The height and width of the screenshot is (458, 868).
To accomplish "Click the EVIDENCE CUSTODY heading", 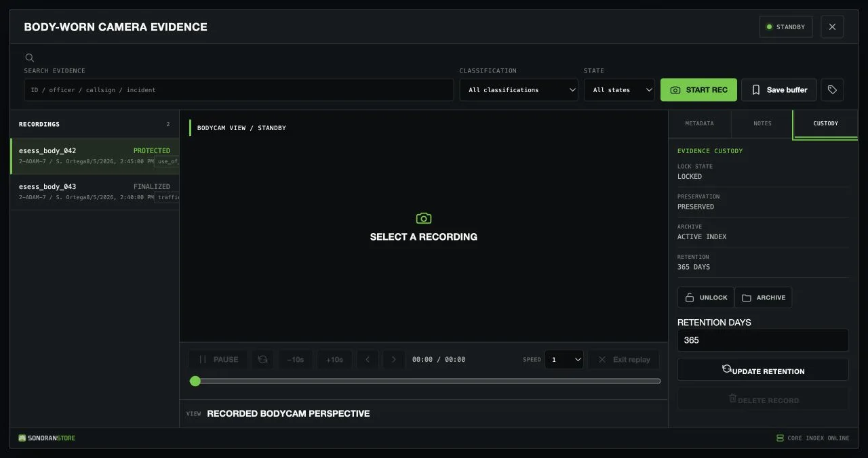I will [710, 151].
